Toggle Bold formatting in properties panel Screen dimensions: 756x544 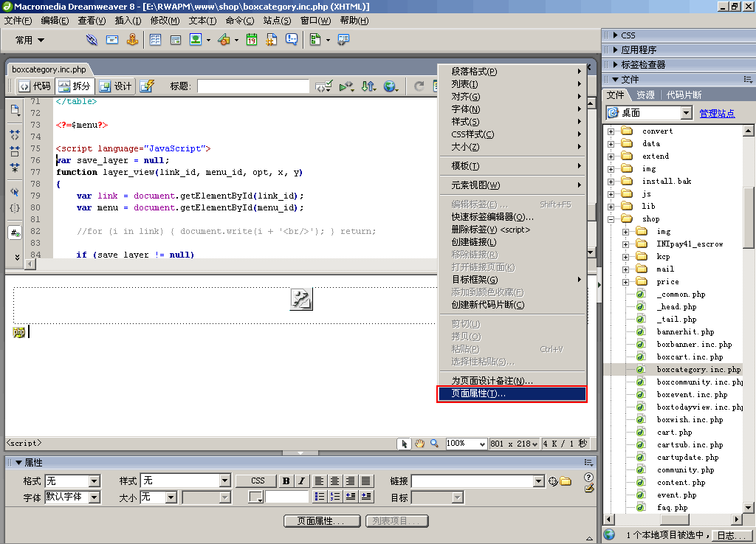click(x=286, y=481)
